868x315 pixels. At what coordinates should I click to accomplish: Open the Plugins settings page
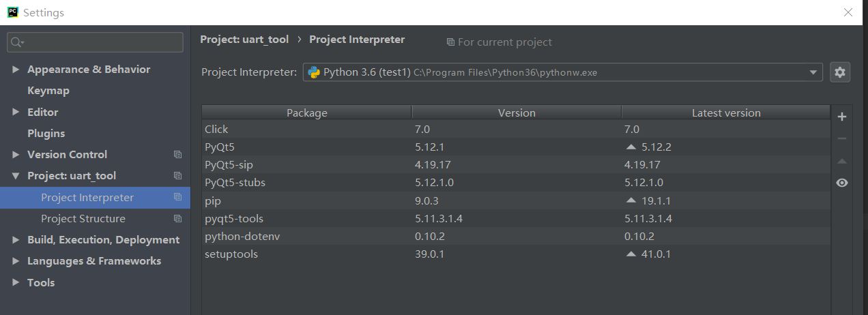coord(46,134)
